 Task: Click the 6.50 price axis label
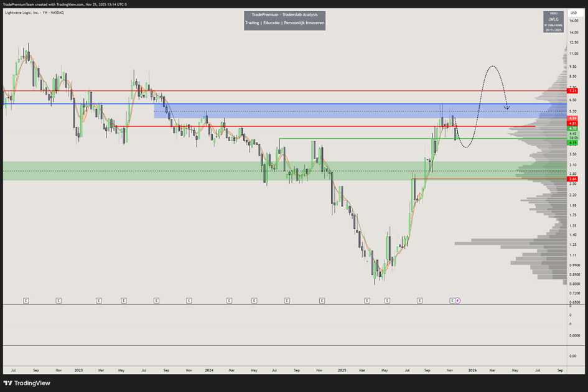click(573, 100)
